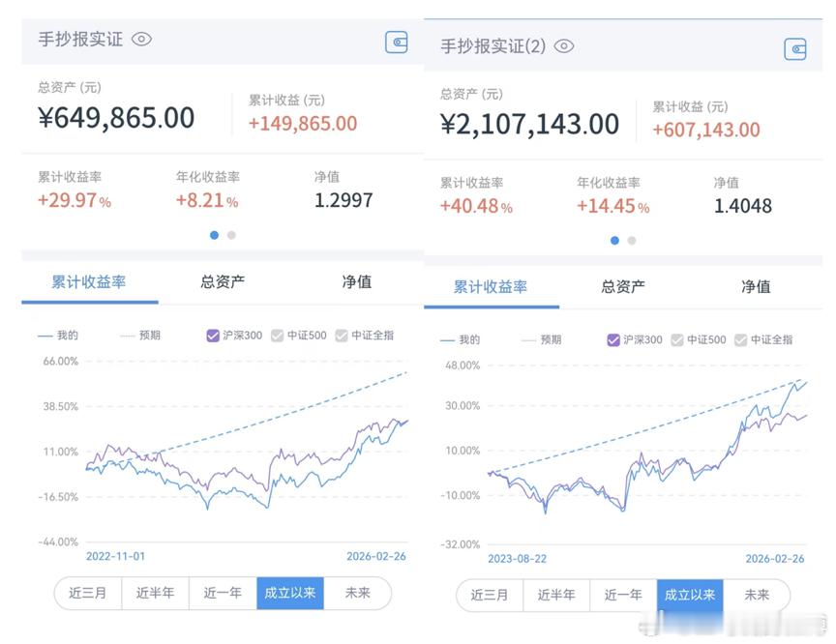Uncheck 沪深300 in left chart legend

point(213,336)
